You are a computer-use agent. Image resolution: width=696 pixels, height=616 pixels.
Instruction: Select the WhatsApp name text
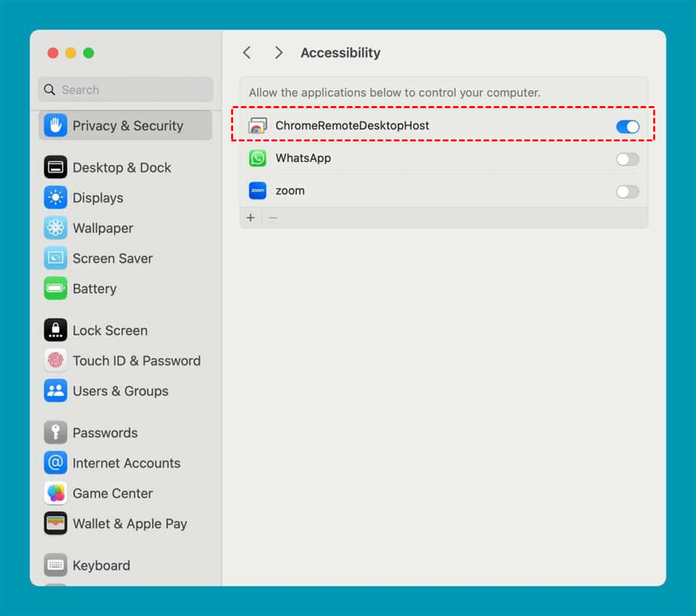point(303,158)
